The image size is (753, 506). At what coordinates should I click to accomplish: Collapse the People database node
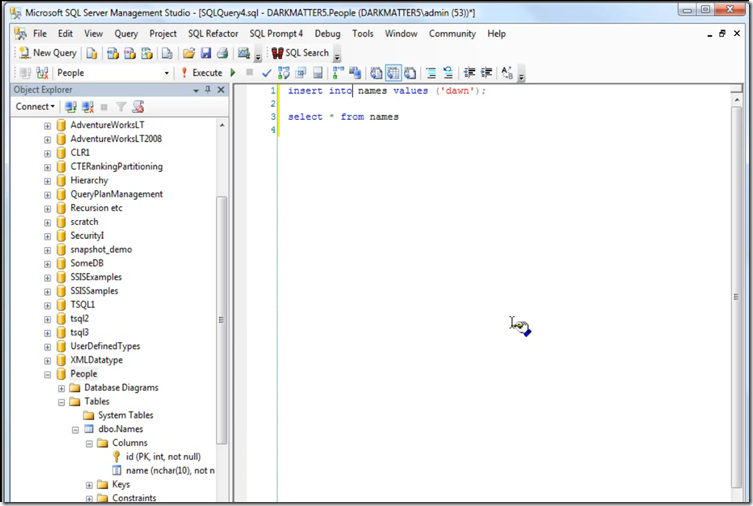[x=47, y=375]
